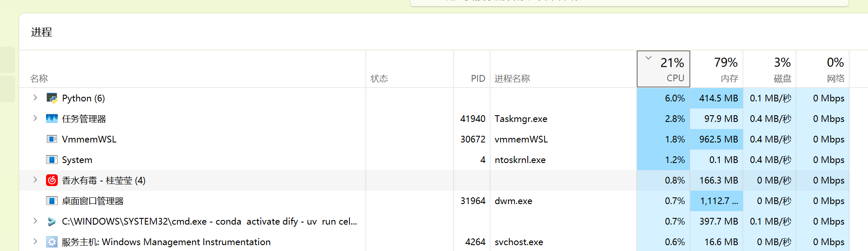Expand the 任务管理器 process group
This screenshot has width=868, height=251.
point(35,118)
